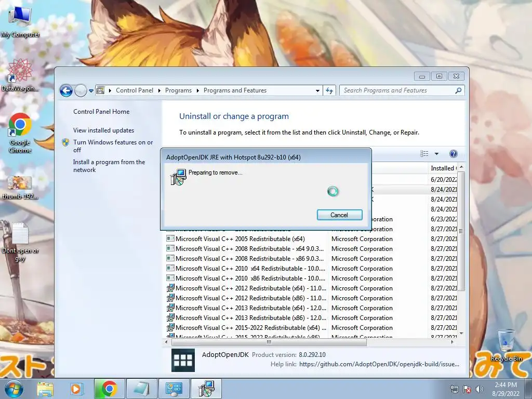The height and width of the screenshot is (399, 532).
Task: Select the Windows Installer taskbar button
Action: [x=206, y=389]
